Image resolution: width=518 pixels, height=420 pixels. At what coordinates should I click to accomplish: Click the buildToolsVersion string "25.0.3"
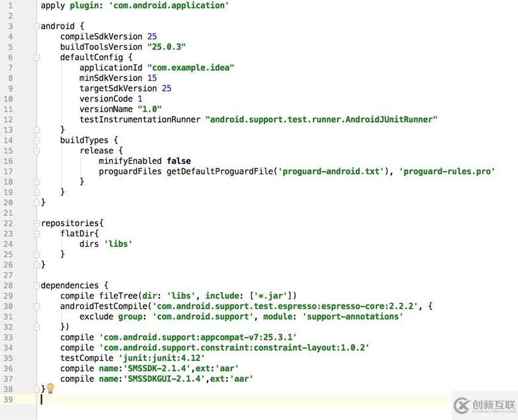(x=166, y=47)
